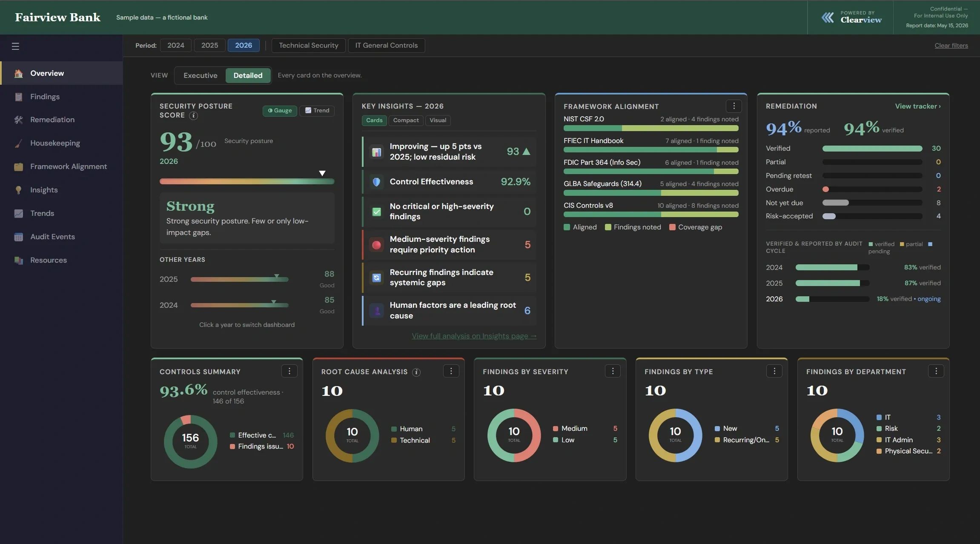The height and width of the screenshot is (544, 980).
Task: Click the Clearview logo chevrons icon
Action: pyautogui.click(x=828, y=17)
